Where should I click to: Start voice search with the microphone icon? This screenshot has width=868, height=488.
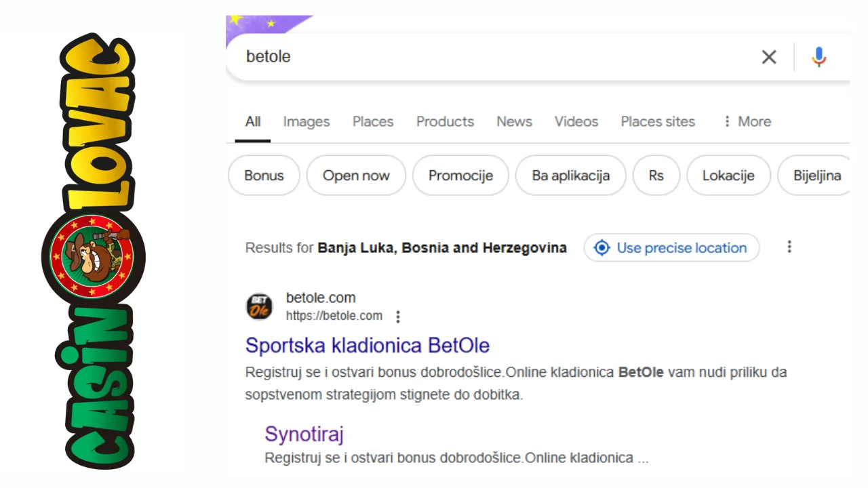pos(818,57)
